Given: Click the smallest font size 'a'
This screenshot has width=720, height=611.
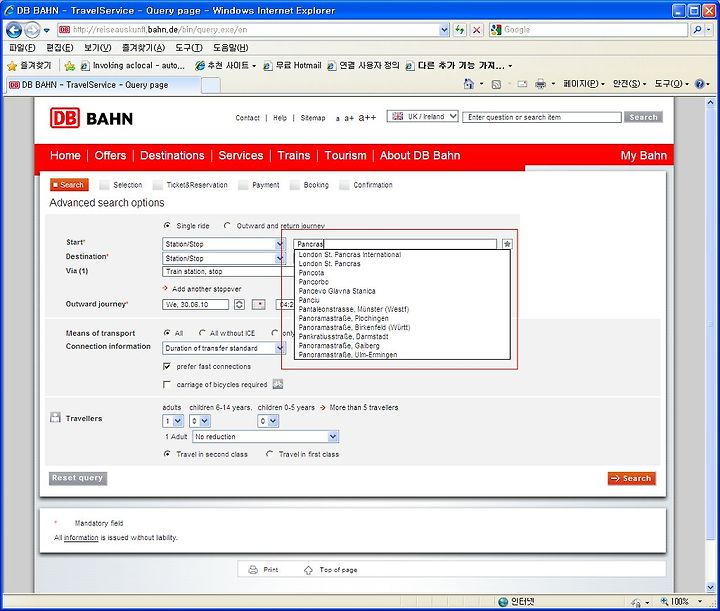Looking at the screenshot, I should tap(338, 119).
